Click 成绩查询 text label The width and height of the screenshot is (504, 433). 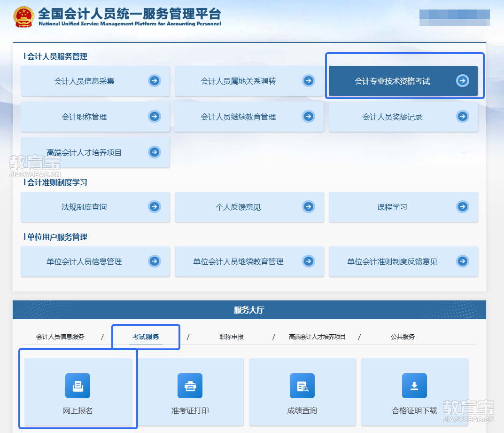tap(302, 410)
